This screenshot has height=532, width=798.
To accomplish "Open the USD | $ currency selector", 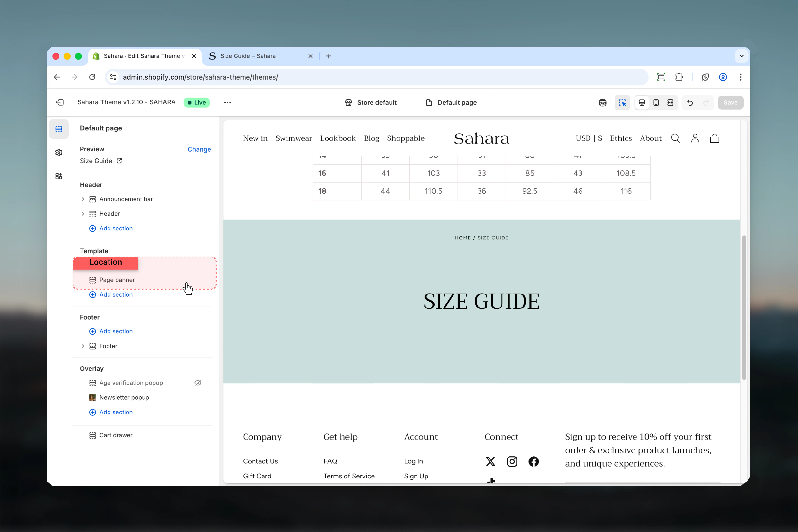I will 589,138.
